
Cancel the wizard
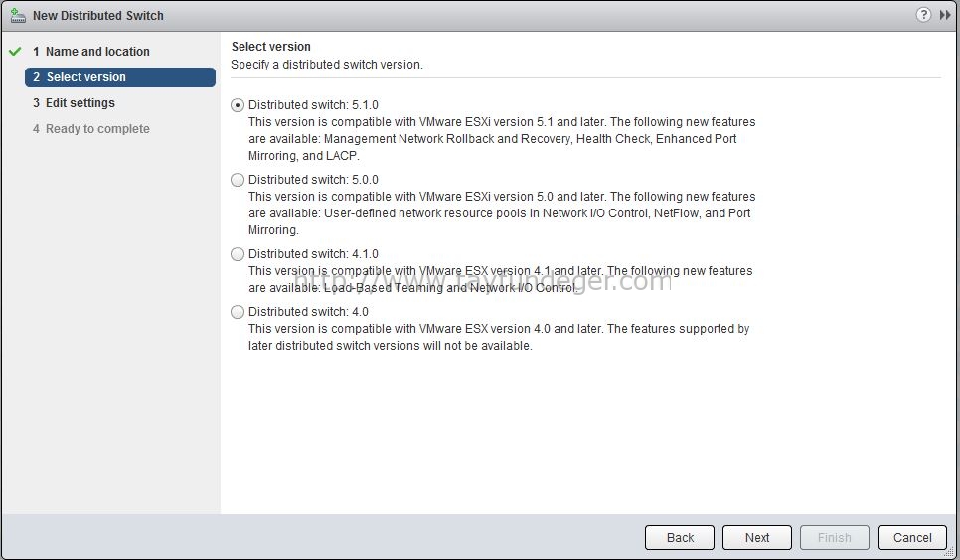pos(912,537)
